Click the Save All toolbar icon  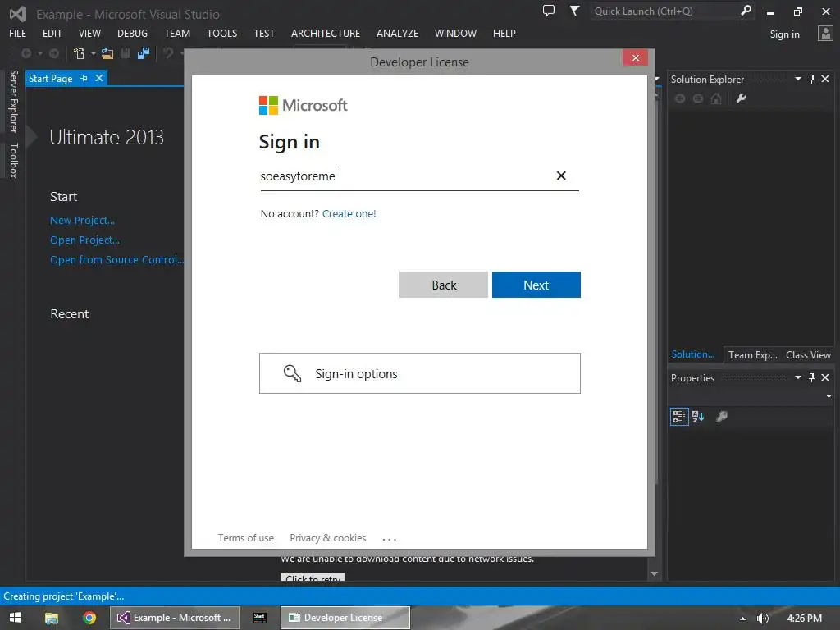[143, 53]
